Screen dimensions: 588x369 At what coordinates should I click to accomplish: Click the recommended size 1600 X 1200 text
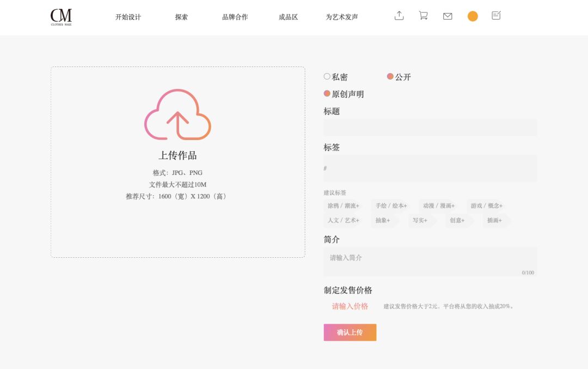coord(177,196)
